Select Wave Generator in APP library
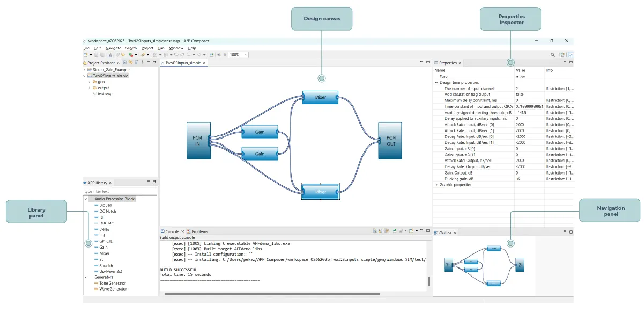Viewport: 644px width, 312px height. (x=113, y=289)
